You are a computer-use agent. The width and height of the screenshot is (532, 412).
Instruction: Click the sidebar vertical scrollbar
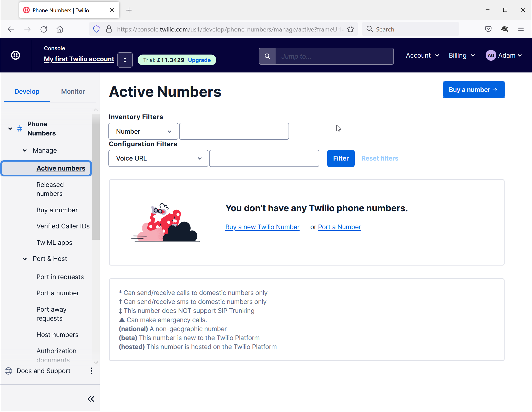tap(96, 177)
